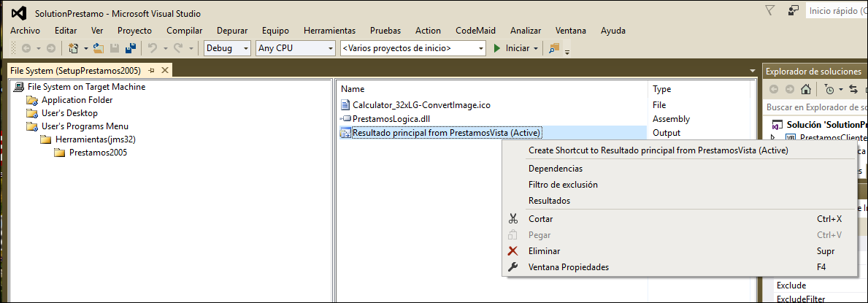Click the green Iniciar play icon
Viewport: 868px width, 303px height.
497,49
